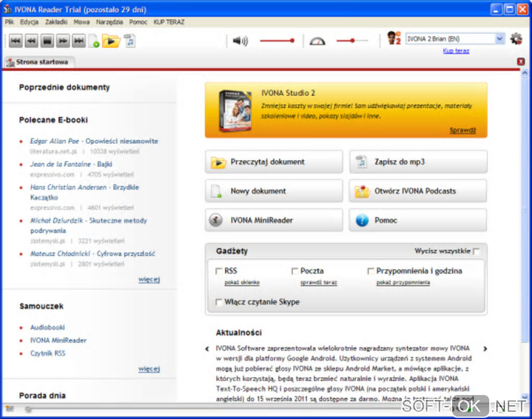This screenshot has width=532, height=419.
Task: Fast forward to next sentence
Action: click(63, 41)
